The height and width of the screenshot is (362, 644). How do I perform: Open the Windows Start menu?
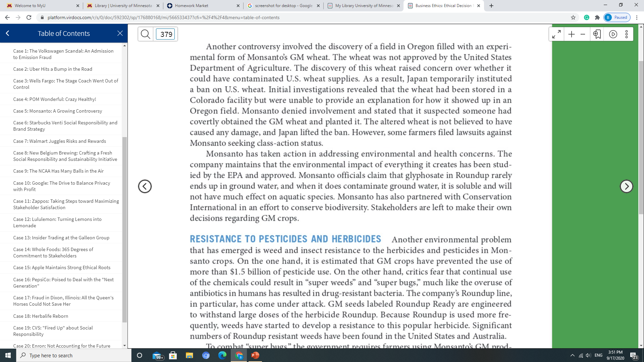[x=8, y=355]
